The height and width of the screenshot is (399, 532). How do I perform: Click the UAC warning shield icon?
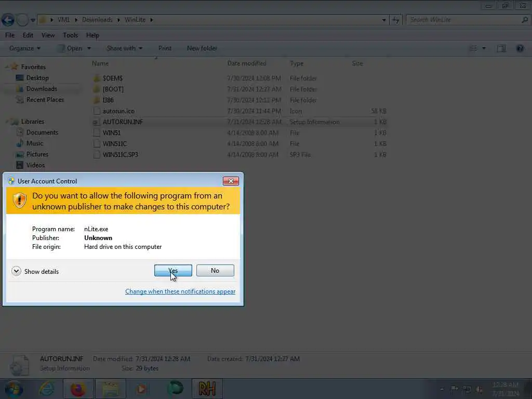[20, 200]
